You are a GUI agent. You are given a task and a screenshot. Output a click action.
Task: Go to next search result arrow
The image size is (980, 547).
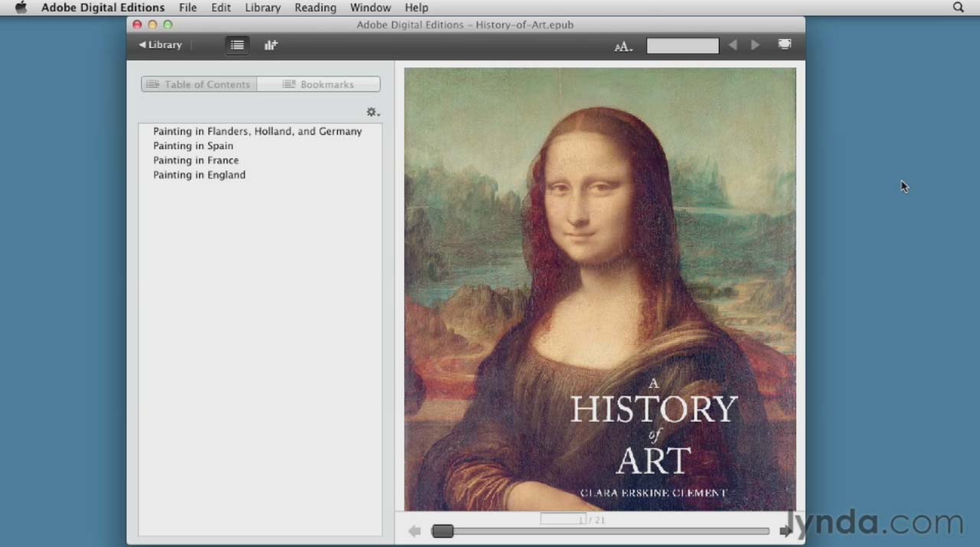(x=755, y=45)
